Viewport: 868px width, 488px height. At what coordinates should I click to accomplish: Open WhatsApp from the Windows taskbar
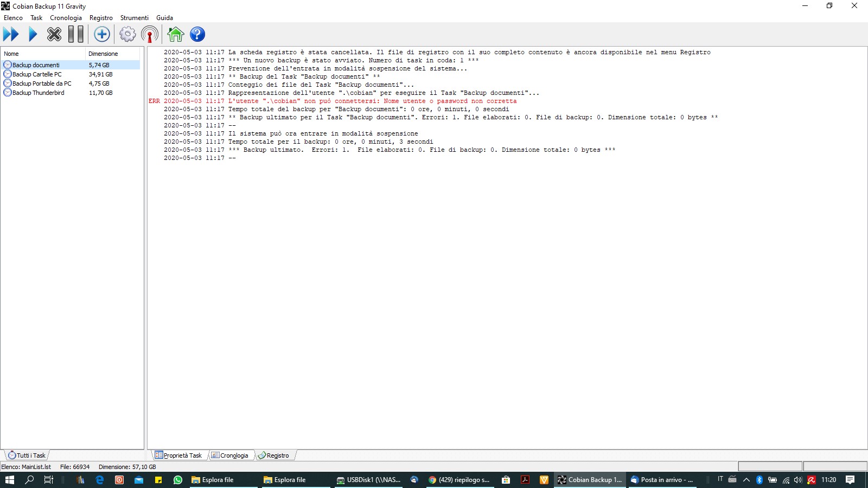point(178,480)
